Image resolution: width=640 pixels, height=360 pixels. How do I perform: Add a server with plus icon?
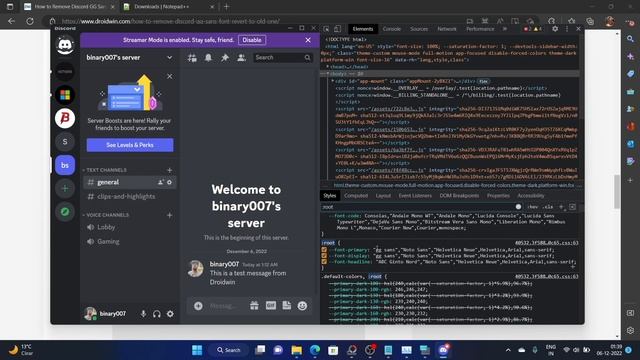click(x=65, y=189)
